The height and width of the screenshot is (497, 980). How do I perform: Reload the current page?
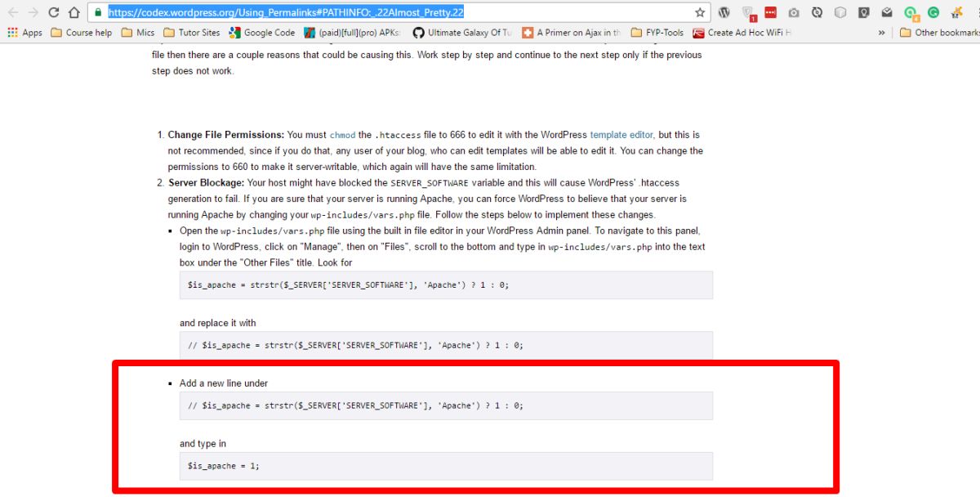(x=54, y=12)
